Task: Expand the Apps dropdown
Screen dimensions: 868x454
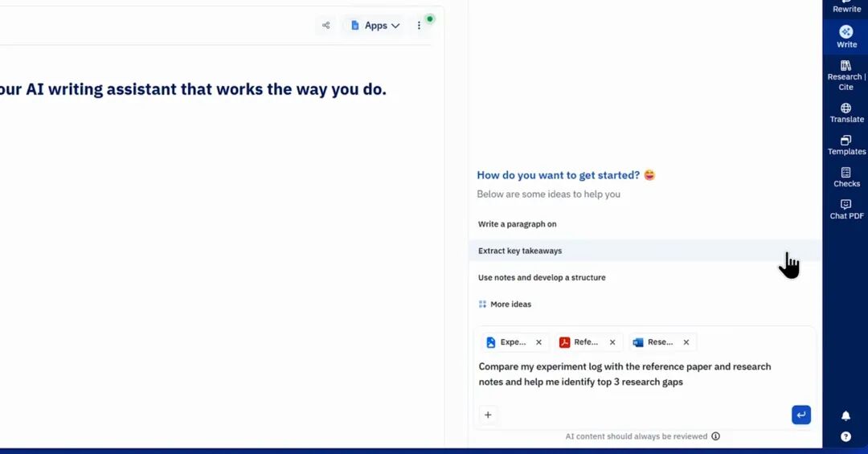Action: click(x=375, y=26)
